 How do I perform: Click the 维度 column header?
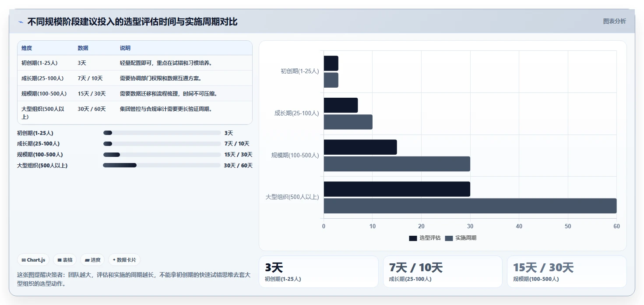(27, 48)
